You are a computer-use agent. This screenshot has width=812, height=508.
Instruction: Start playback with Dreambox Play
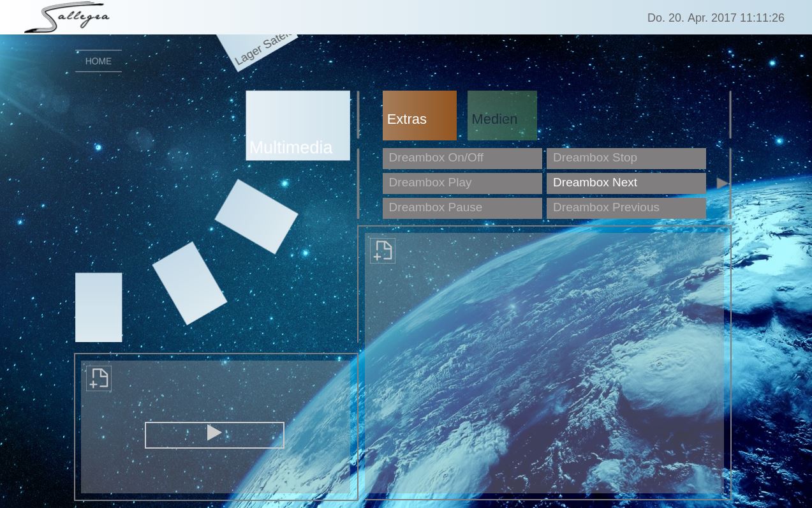pyautogui.click(x=462, y=183)
